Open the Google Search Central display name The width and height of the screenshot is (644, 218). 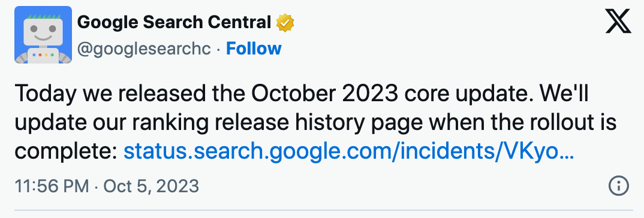coord(174,23)
